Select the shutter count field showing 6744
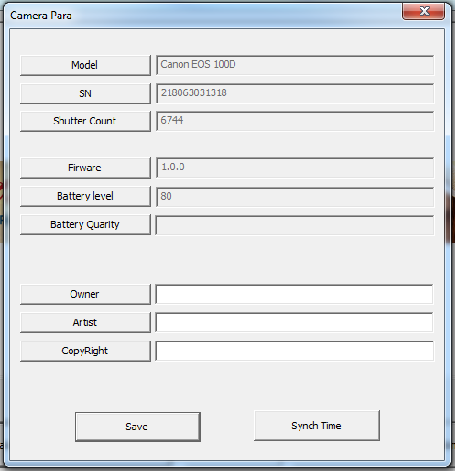 click(296, 122)
